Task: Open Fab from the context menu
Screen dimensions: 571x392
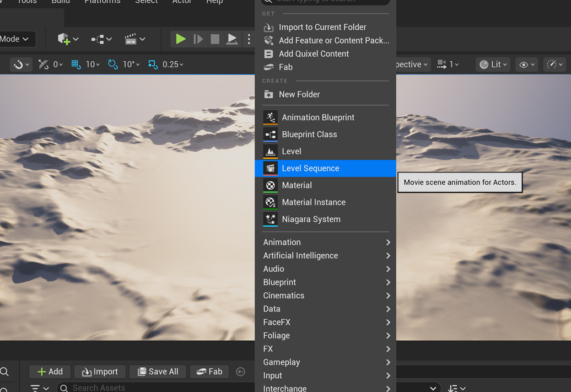Action: coord(326,67)
